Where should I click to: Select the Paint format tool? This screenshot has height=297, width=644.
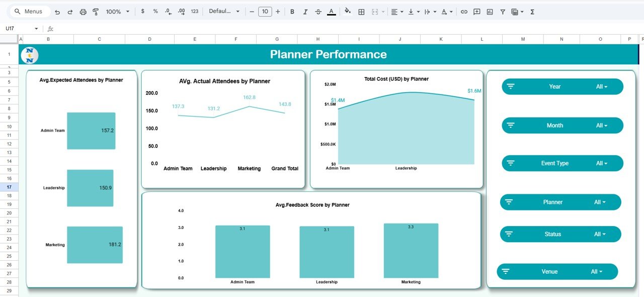[96, 11]
